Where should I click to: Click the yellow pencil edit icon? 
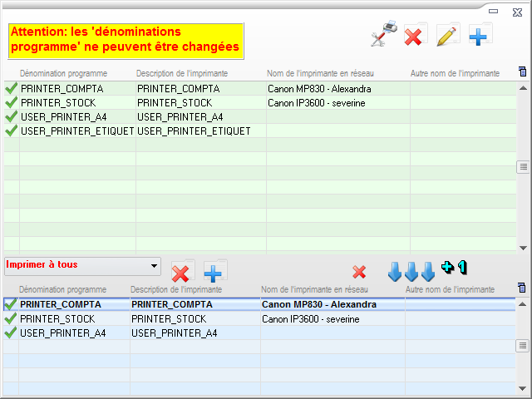pos(447,36)
